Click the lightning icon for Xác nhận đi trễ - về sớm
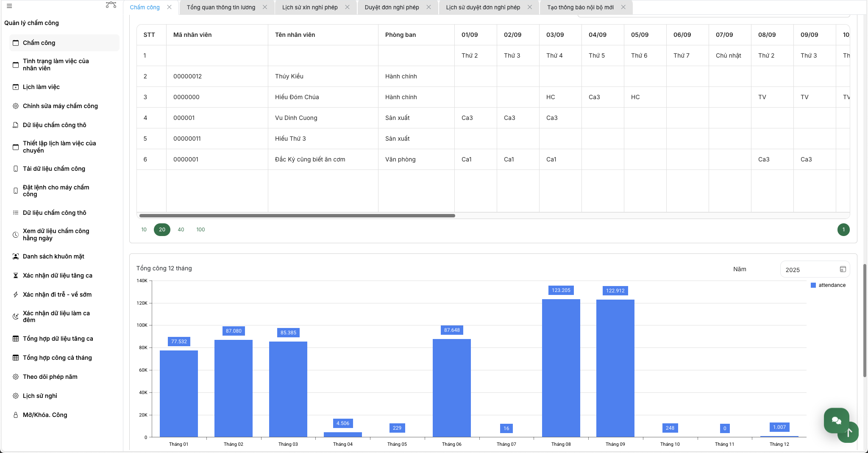This screenshot has height=453, width=868. (16, 295)
